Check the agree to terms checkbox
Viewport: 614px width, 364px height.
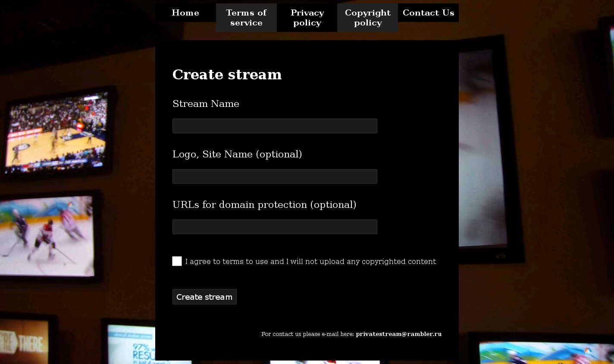(x=177, y=261)
